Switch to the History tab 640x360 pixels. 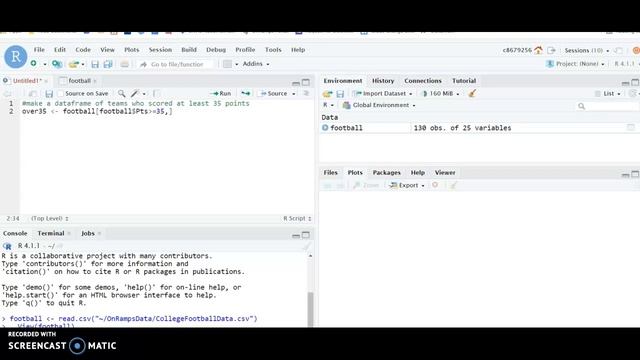383,81
